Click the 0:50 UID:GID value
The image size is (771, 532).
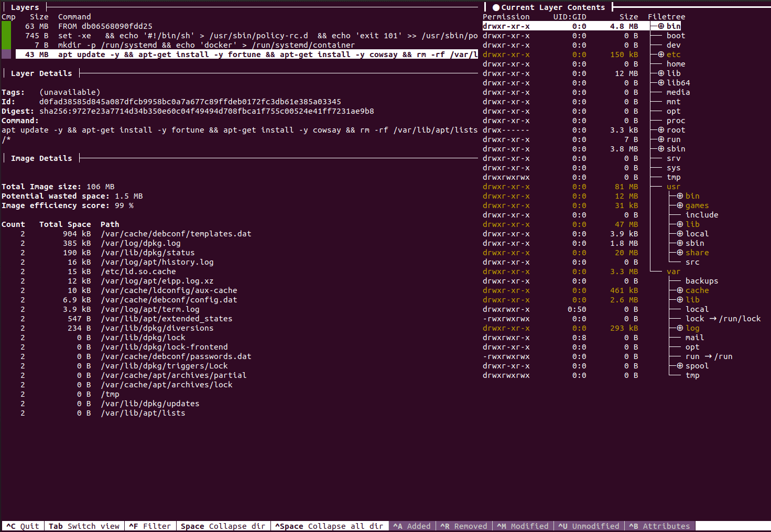pos(577,309)
